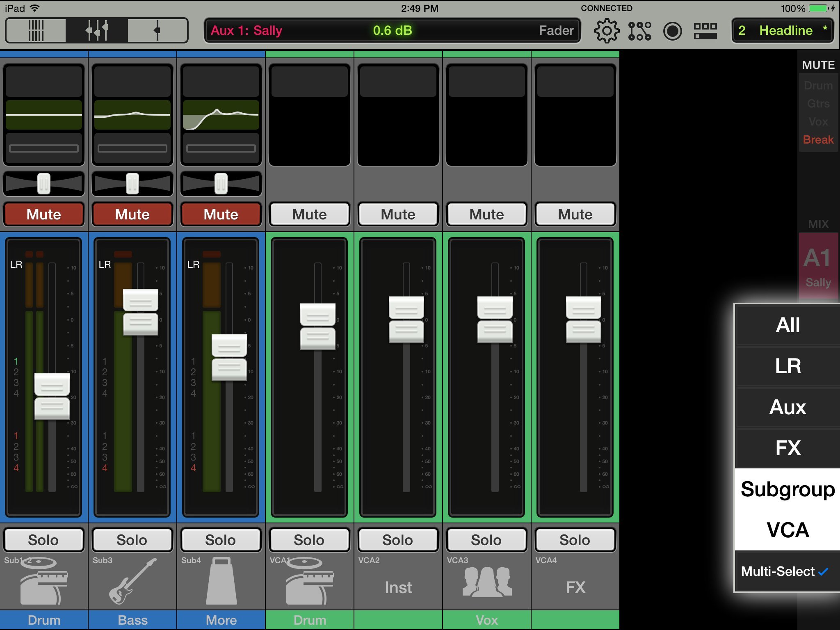Tap the record circle icon

click(672, 31)
